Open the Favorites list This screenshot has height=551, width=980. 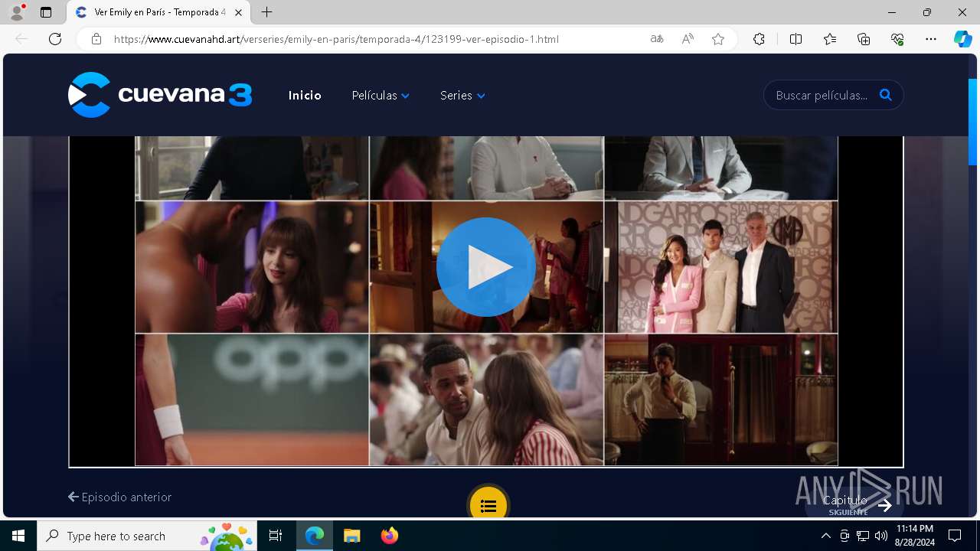830,39
